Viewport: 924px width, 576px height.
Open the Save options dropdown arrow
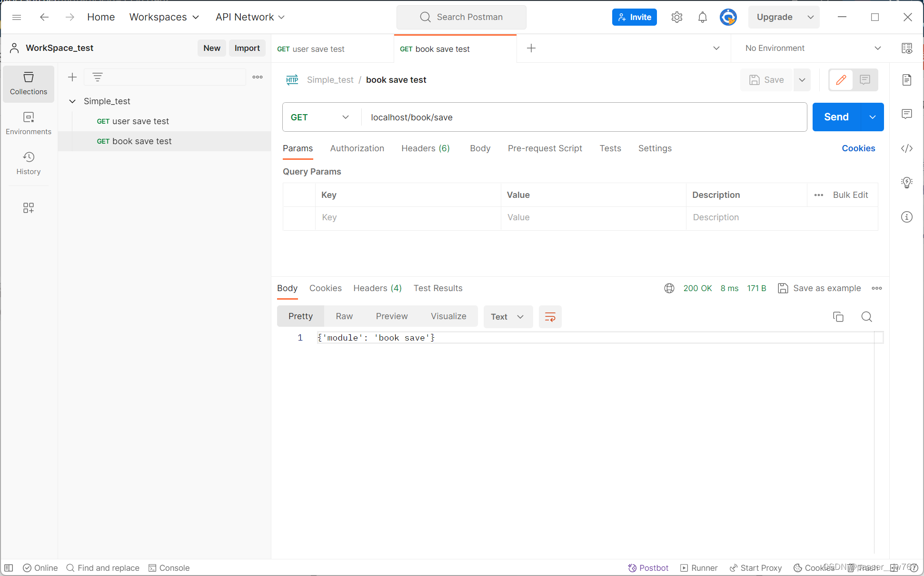(x=802, y=80)
